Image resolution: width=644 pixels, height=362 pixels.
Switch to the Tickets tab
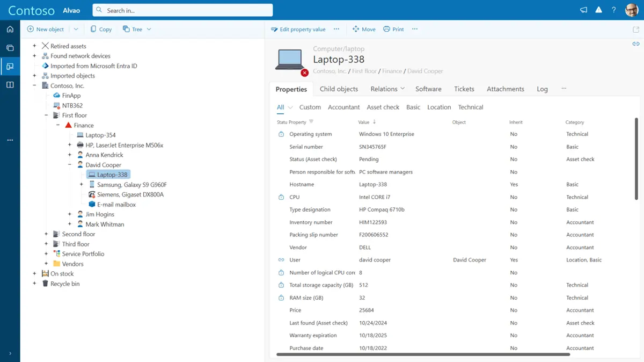(464, 89)
